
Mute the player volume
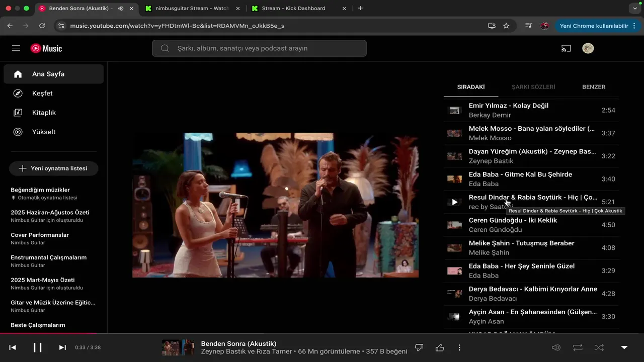click(x=556, y=347)
